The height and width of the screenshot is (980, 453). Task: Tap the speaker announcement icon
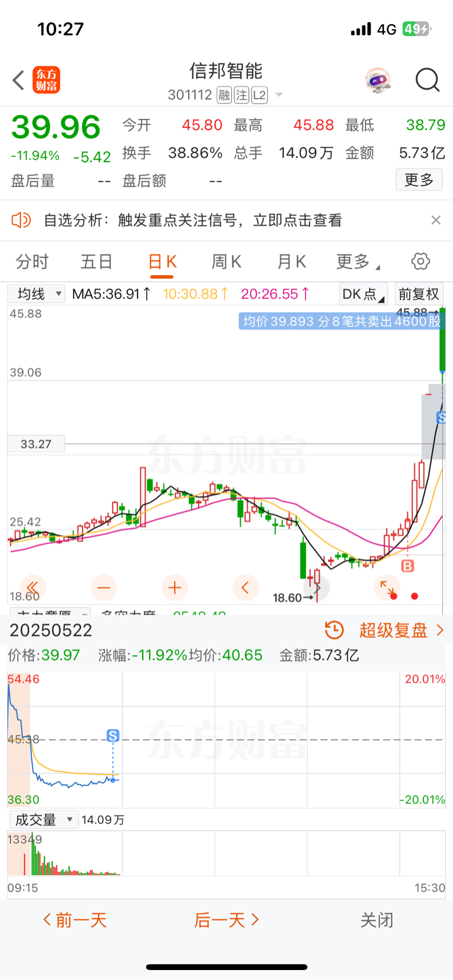pos(21,220)
